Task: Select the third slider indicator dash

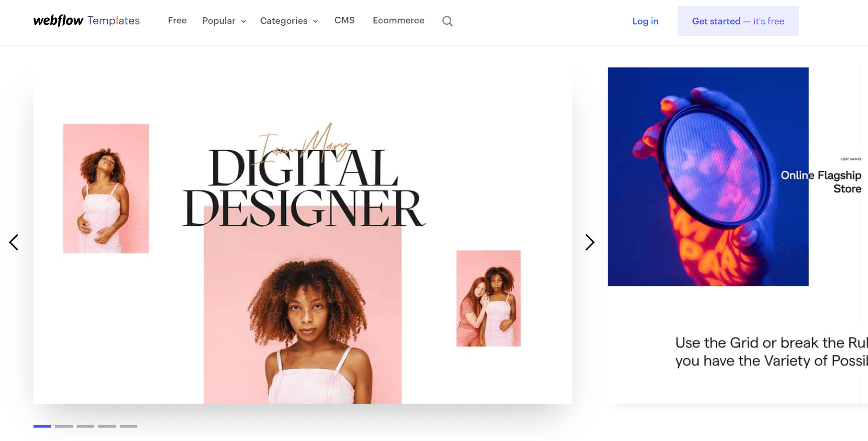Action: pyautogui.click(x=85, y=426)
